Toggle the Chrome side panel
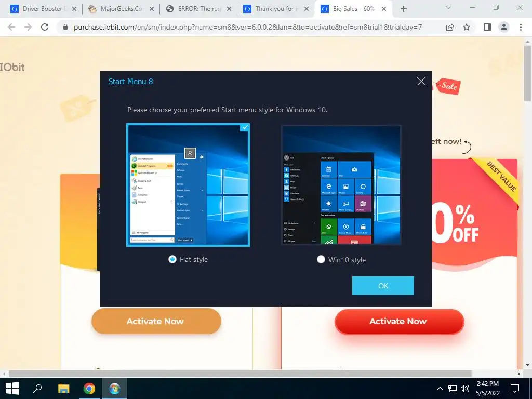 [x=487, y=27]
